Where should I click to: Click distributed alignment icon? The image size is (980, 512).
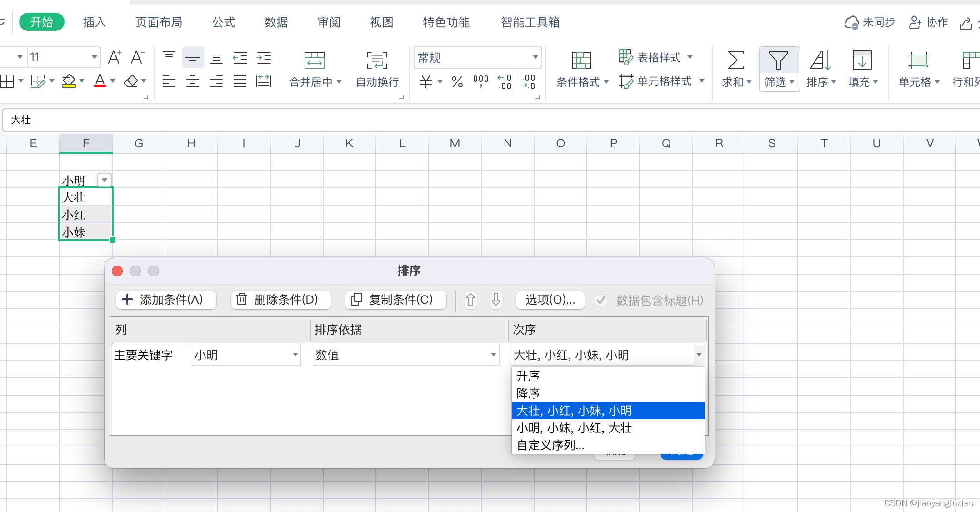(x=264, y=82)
